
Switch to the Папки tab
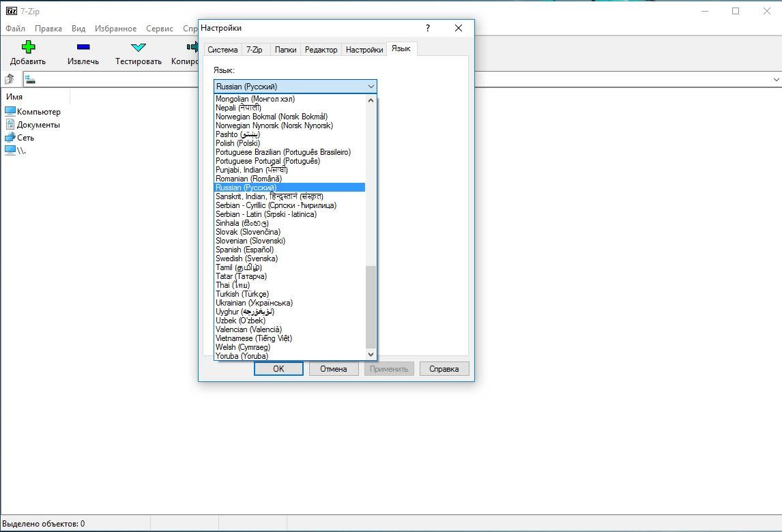click(285, 49)
